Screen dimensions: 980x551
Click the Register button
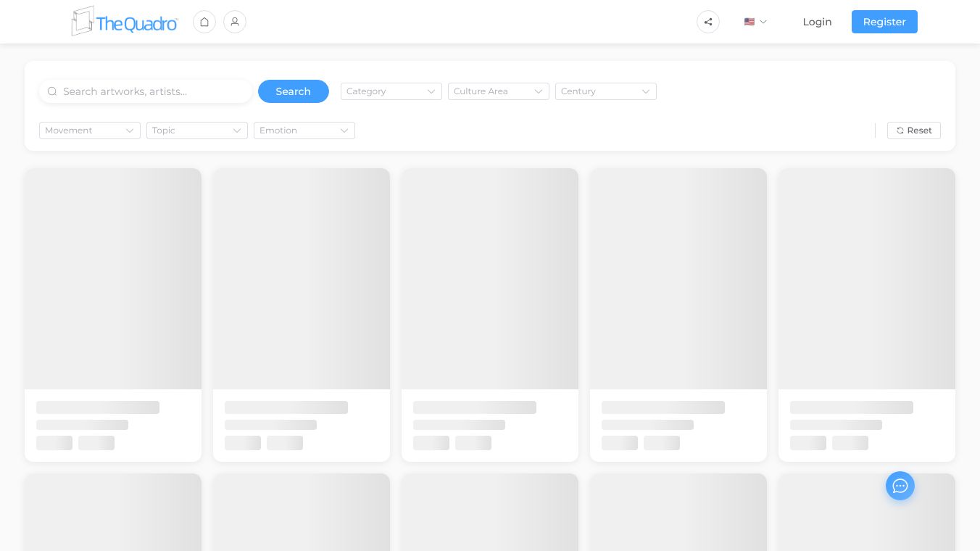tap(884, 22)
